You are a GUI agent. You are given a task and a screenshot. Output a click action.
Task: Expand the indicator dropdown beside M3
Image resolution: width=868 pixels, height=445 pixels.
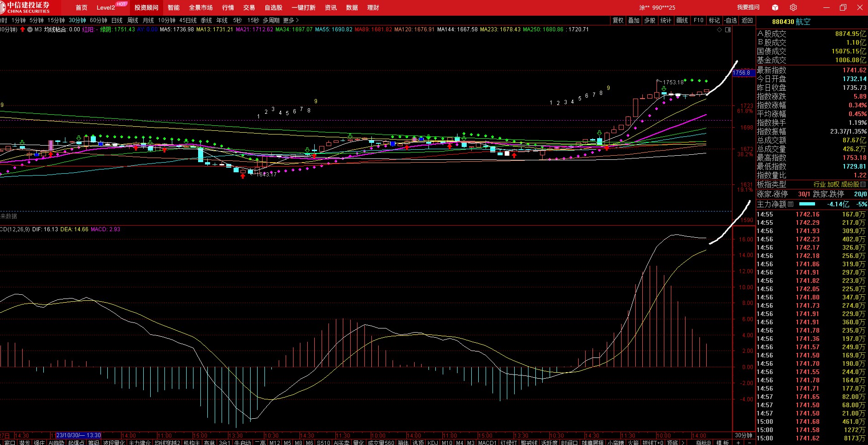30,29
